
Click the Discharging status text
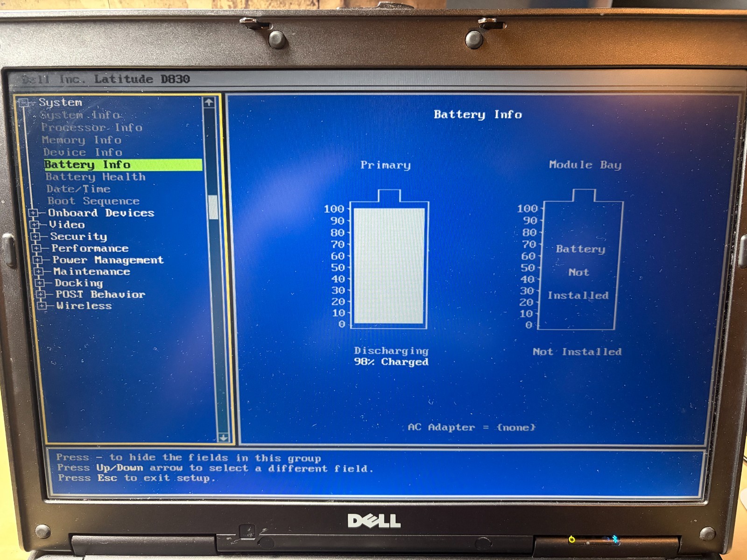coord(391,350)
